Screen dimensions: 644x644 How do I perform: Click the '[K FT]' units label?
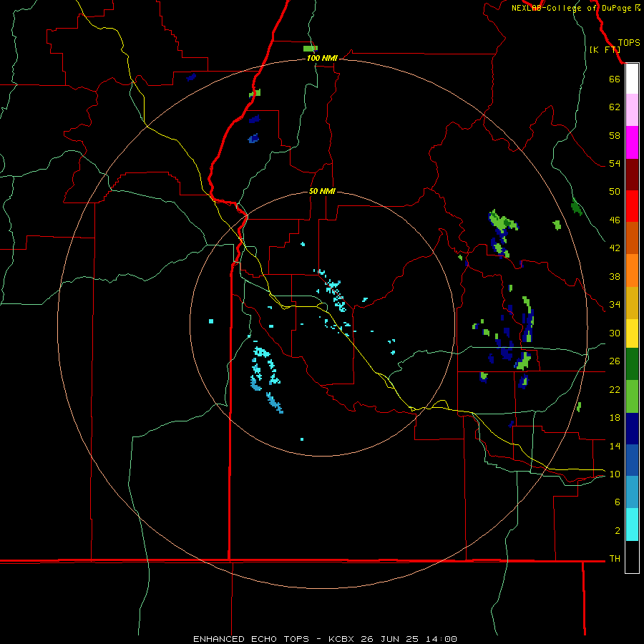[x=605, y=49]
